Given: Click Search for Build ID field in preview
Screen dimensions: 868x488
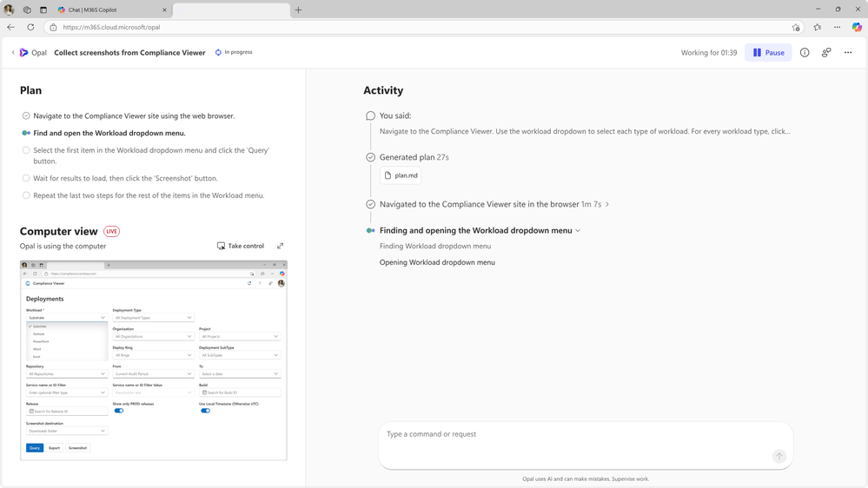Looking at the screenshot, I should (x=240, y=392).
